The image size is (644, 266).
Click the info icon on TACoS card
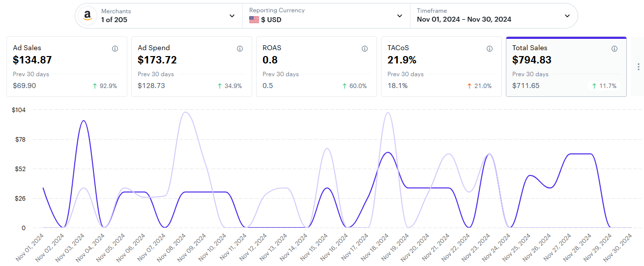point(490,49)
